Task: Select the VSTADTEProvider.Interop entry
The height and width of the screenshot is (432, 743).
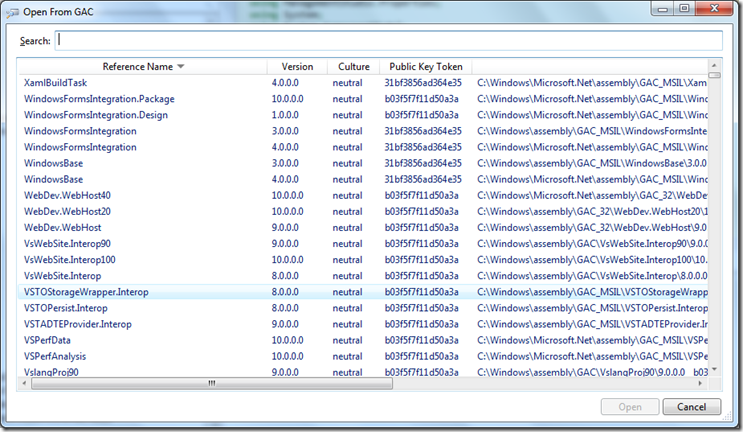Action: [x=77, y=323]
